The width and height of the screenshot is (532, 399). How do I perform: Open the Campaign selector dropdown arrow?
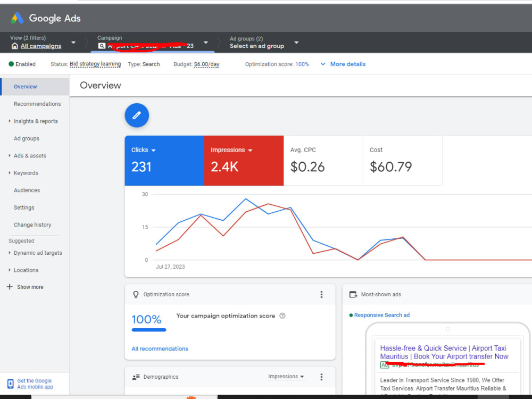(x=205, y=43)
